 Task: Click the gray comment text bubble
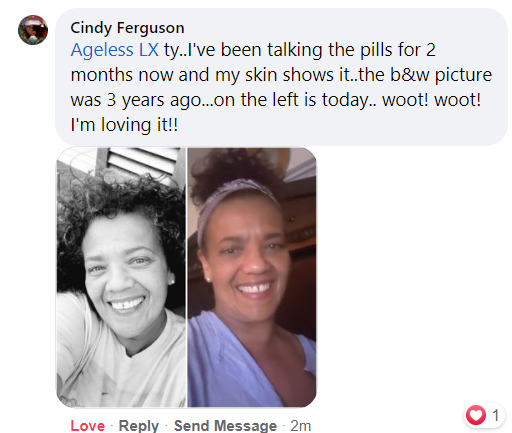click(x=282, y=77)
